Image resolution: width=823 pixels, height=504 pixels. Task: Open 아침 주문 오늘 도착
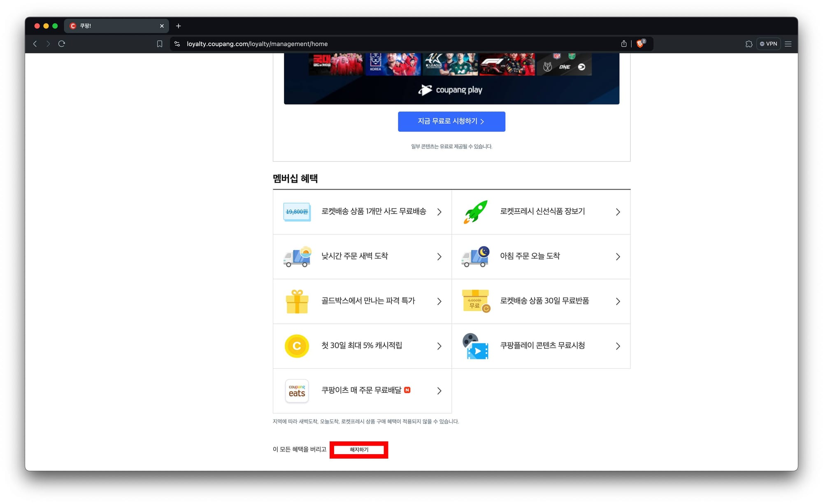(541, 257)
